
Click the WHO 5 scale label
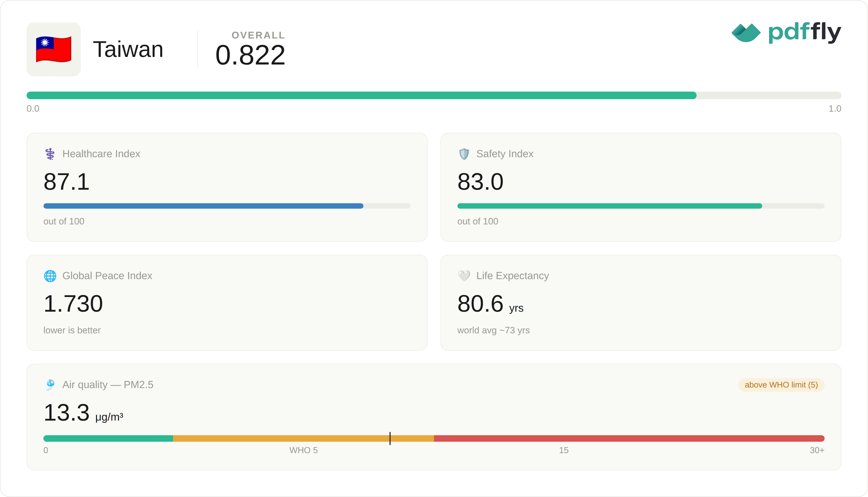point(303,450)
